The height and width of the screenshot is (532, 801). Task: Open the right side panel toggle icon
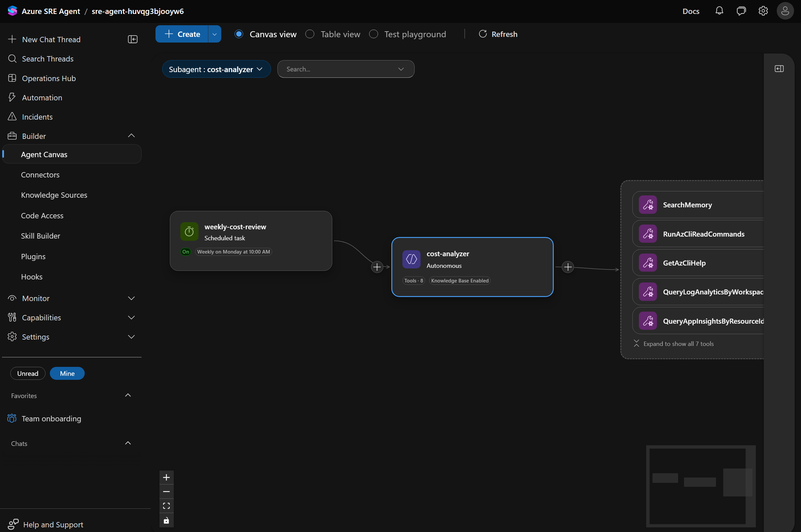[779, 69]
